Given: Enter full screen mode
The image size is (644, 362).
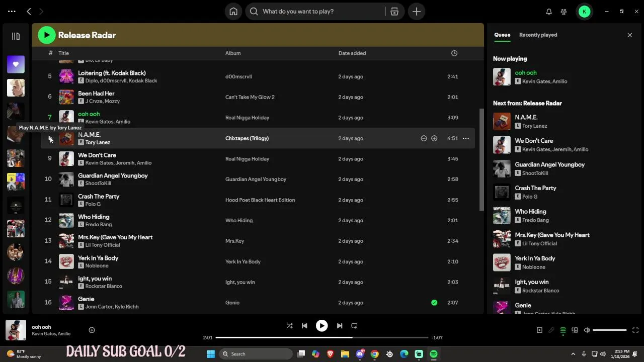Looking at the screenshot, I should [635, 330].
